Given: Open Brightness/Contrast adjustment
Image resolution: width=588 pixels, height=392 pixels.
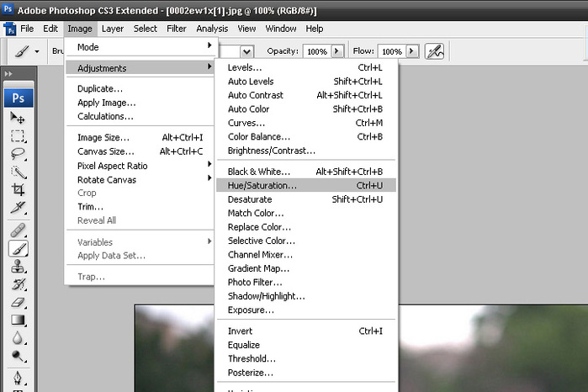Looking at the screenshot, I should [x=306, y=151].
